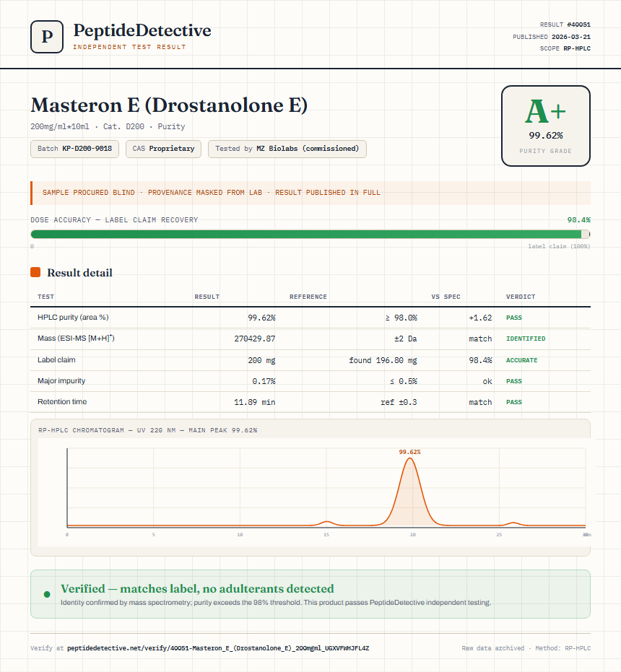Viewport: 621px width, 672px height.
Task: Click the SCOPE RP-HPLC text
Action: coord(565,48)
